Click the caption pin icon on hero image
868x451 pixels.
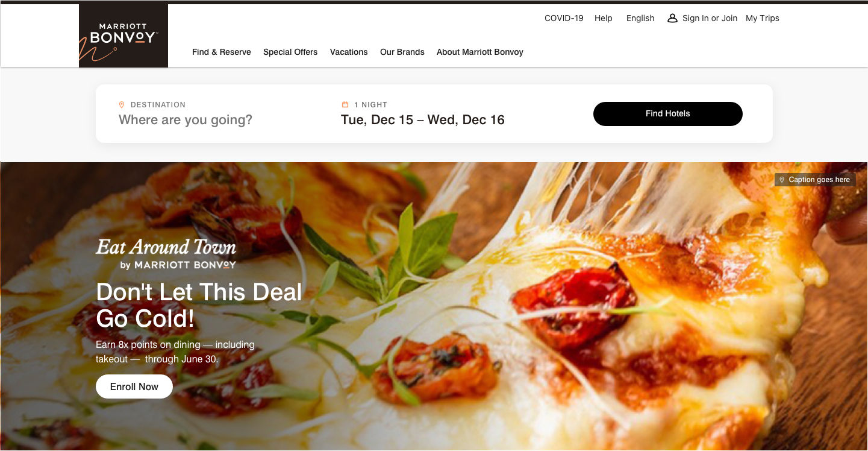pyautogui.click(x=782, y=180)
